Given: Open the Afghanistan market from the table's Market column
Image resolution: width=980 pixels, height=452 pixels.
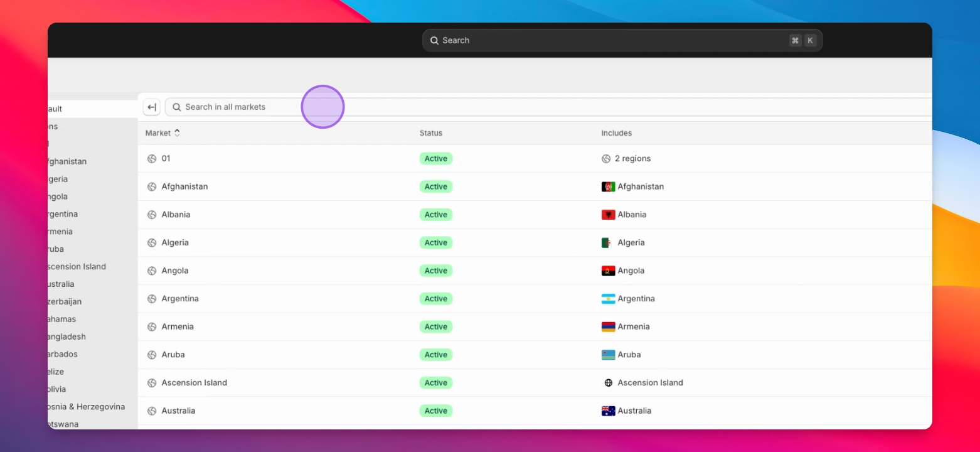Looking at the screenshot, I should (184, 186).
